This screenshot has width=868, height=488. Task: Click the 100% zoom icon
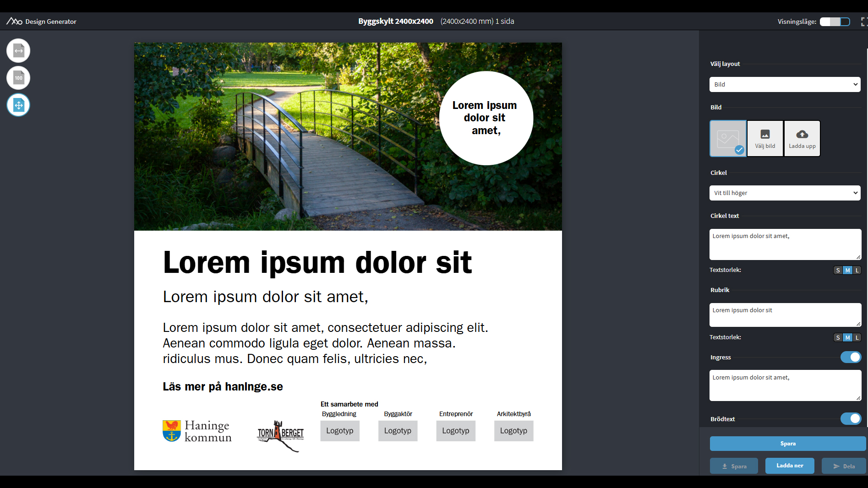click(x=18, y=78)
